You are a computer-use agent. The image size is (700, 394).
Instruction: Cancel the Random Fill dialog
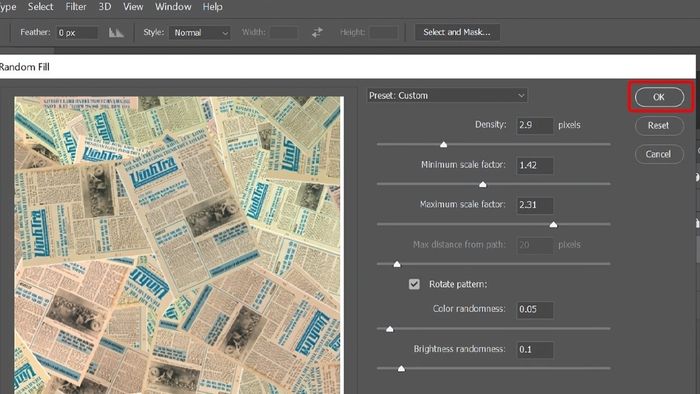[x=659, y=154]
